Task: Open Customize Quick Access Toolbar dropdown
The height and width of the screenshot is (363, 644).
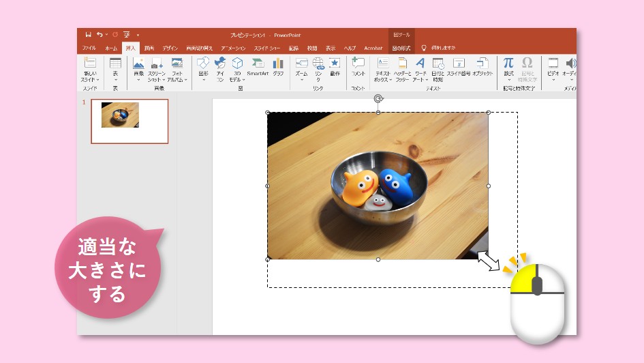Action: [x=138, y=35]
